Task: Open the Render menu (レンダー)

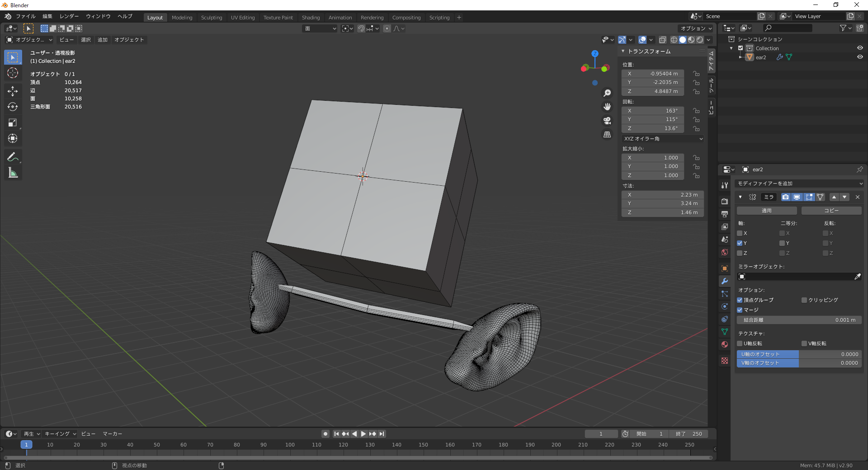Action: (69, 16)
